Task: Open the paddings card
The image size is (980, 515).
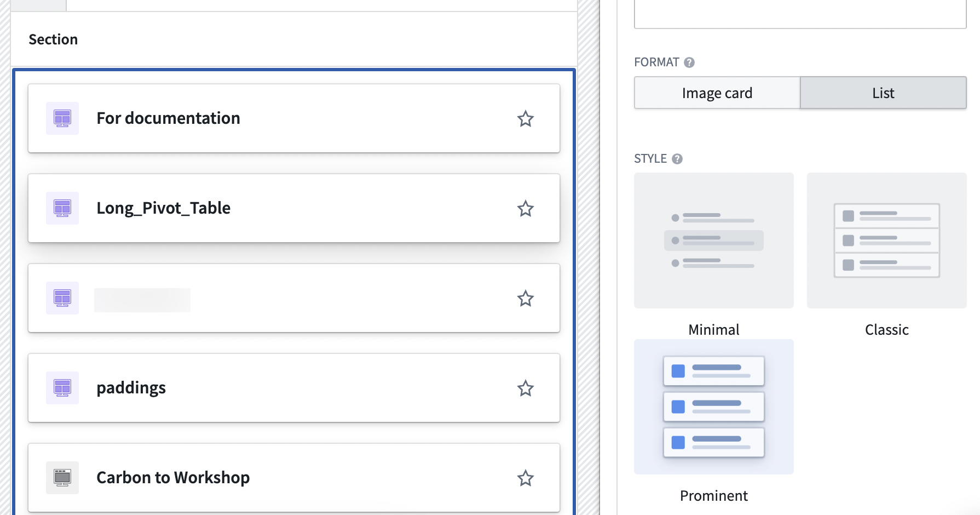Action: tap(294, 388)
